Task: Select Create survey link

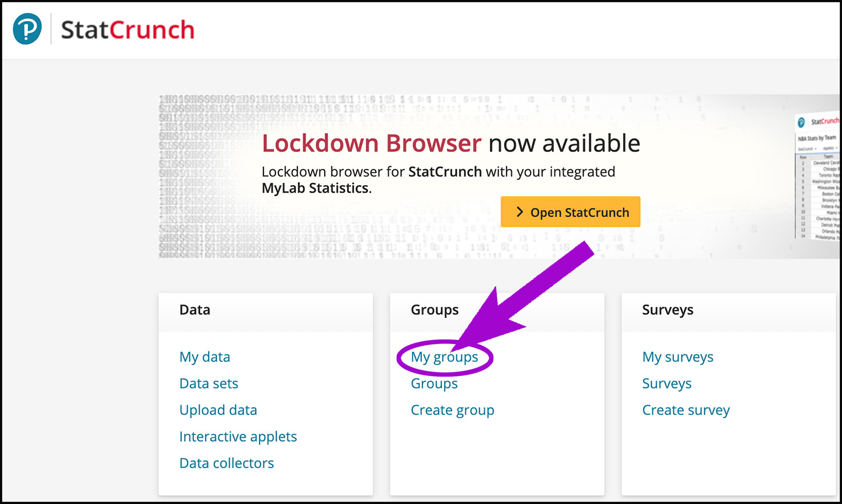Action: (x=686, y=410)
